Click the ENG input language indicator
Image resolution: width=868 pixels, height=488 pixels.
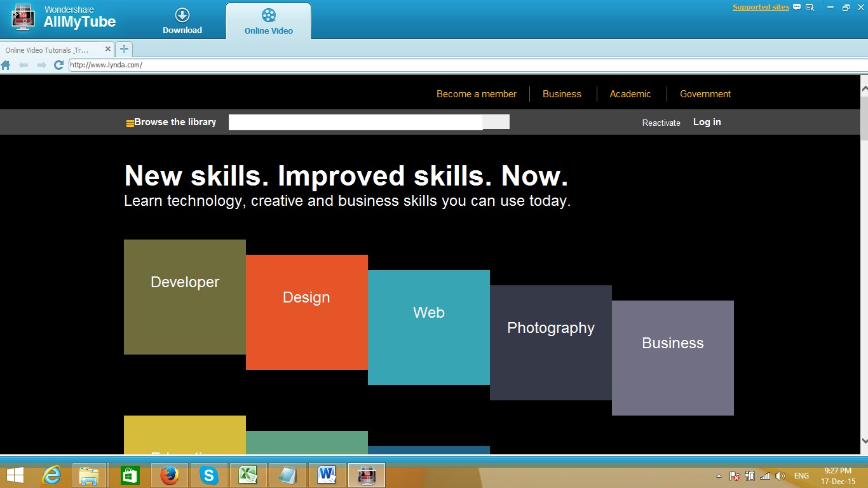click(x=802, y=476)
